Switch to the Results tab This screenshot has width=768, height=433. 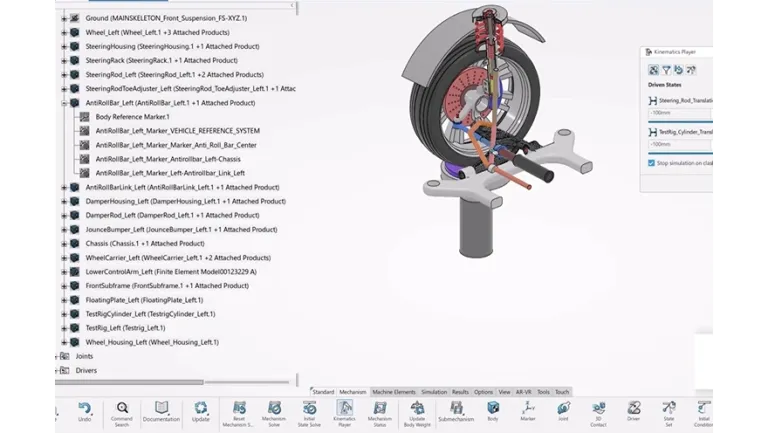tap(460, 392)
